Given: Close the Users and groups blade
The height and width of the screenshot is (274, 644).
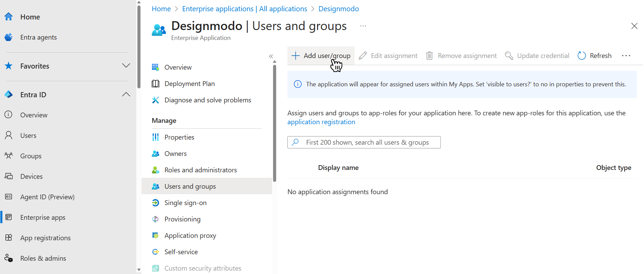Looking at the screenshot, I should (x=634, y=26).
